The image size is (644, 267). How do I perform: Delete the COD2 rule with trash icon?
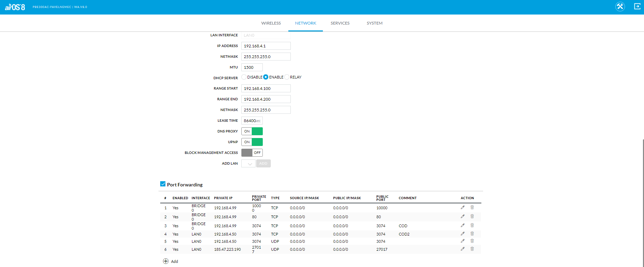click(472, 234)
